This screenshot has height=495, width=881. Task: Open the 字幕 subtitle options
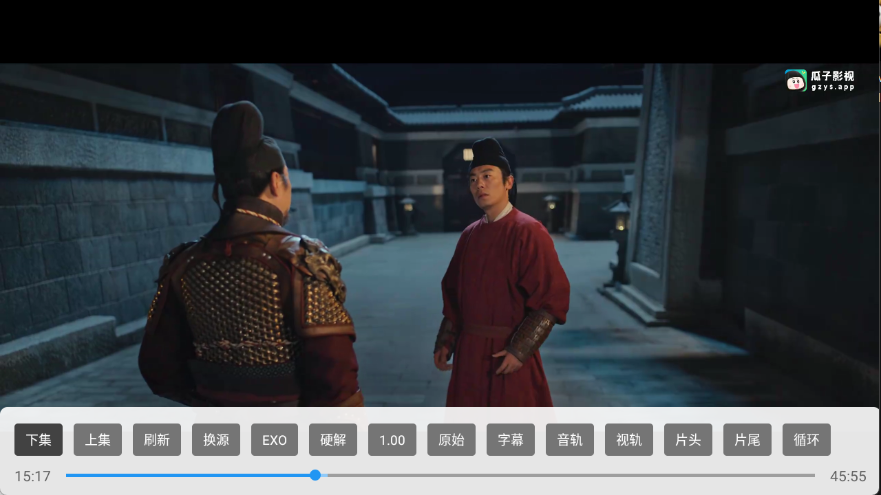click(510, 440)
